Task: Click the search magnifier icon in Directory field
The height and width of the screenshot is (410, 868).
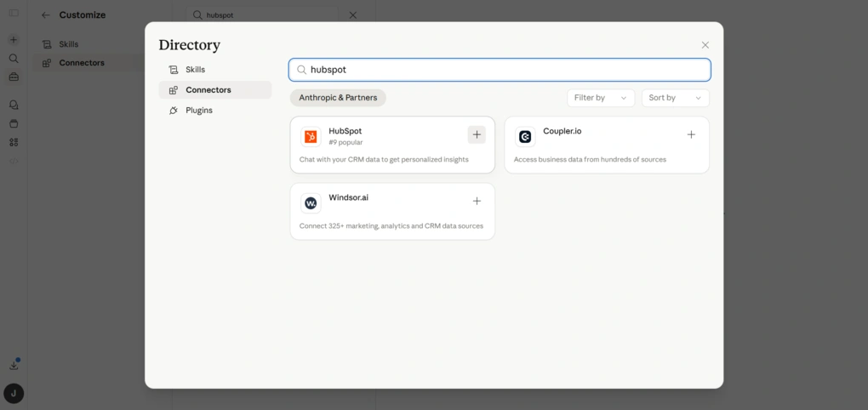Action: click(x=302, y=70)
